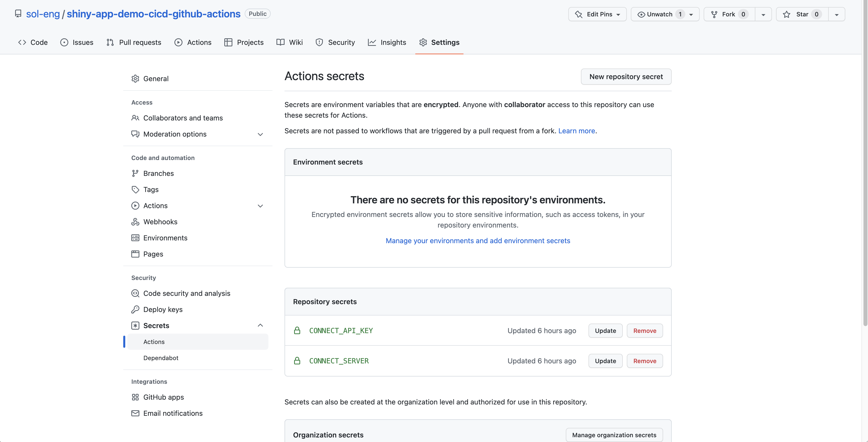Screen dimensions: 868x442
Task: Click Manage organization secrets button
Action: coord(614,435)
